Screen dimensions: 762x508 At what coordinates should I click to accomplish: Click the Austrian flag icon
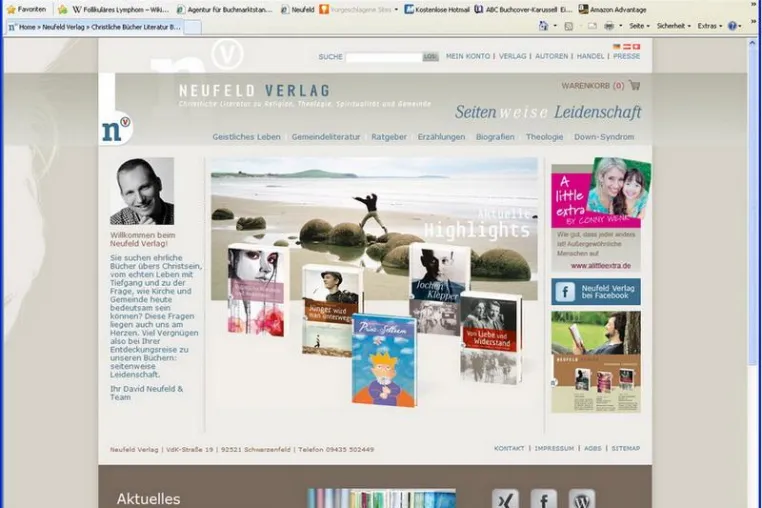point(626,47)
